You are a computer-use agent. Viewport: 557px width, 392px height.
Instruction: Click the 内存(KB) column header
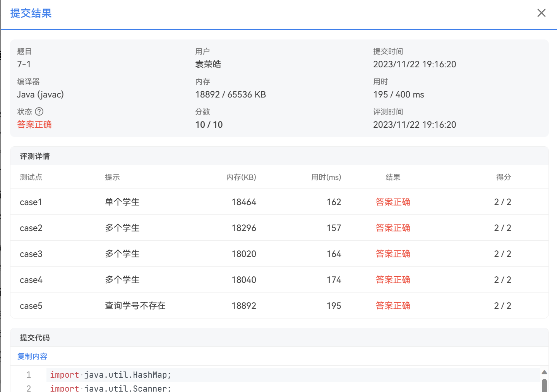[x=241, y=177]
